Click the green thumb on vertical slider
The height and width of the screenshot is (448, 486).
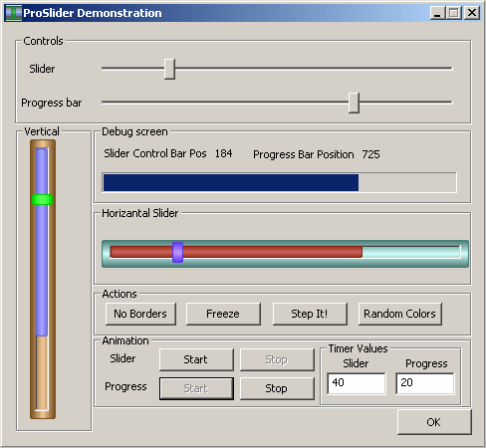(43, 199)
